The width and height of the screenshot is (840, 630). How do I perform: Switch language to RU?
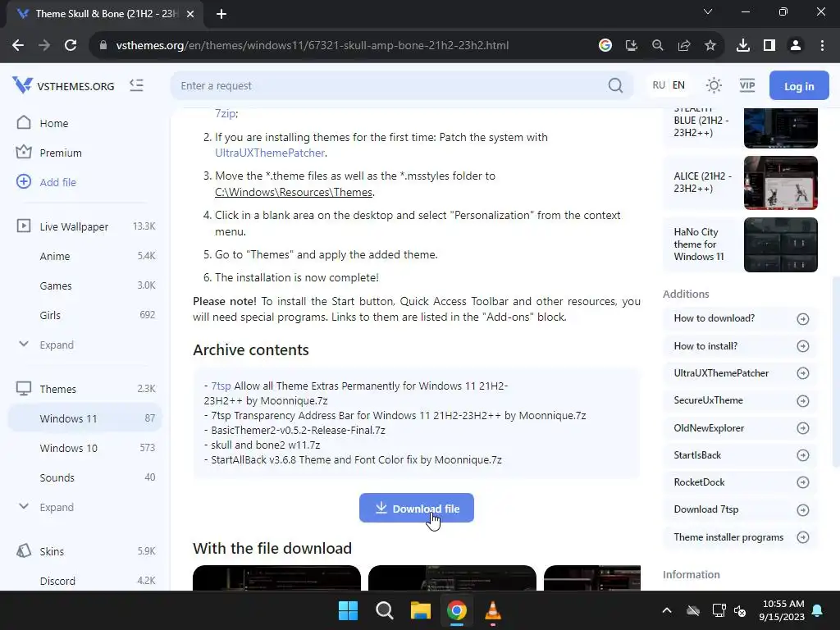(659, 85)
